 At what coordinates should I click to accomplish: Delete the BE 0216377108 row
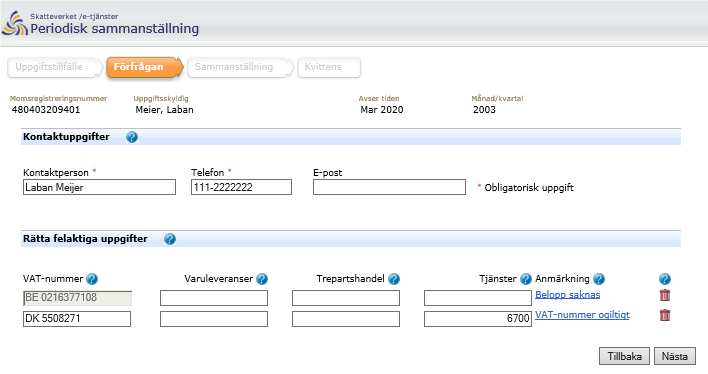click(x=665, y=295)
